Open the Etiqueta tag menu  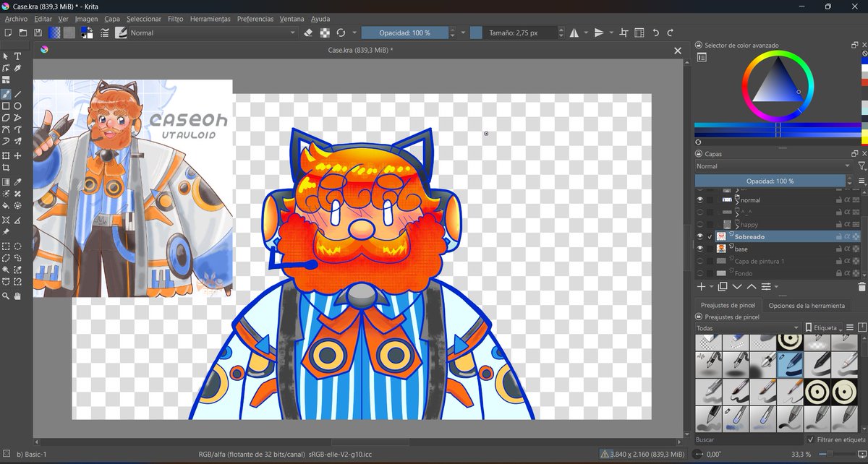[x=823, y=328]
